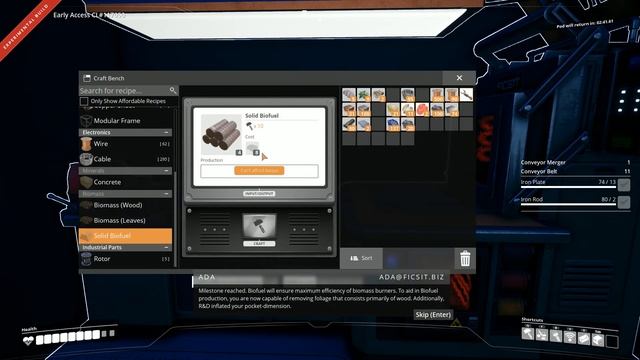This screenshot has height=360, width=640.
Task: Click the ADA@FICSIT.BIZ sender text
Action: coord(411,277)
